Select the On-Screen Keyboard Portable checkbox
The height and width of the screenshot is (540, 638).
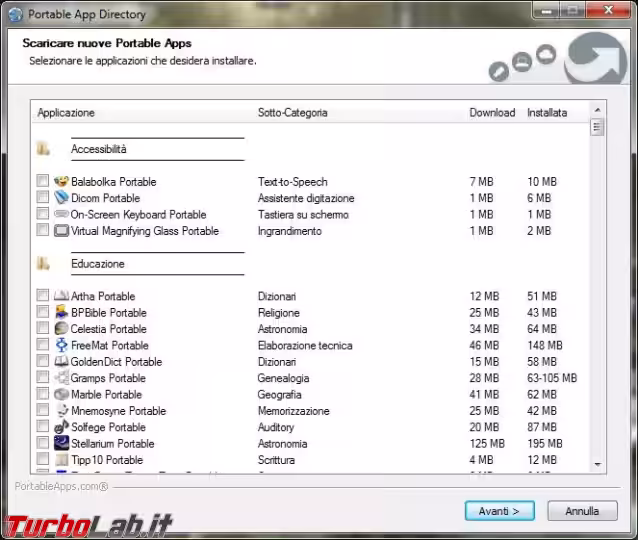tap(42, 214)
